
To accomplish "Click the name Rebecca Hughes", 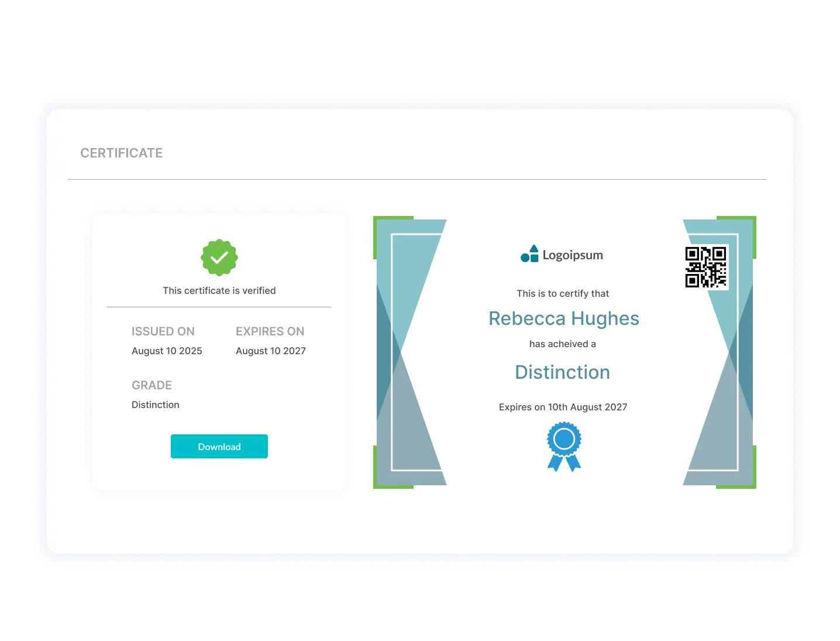I will (x=564, y=318).
